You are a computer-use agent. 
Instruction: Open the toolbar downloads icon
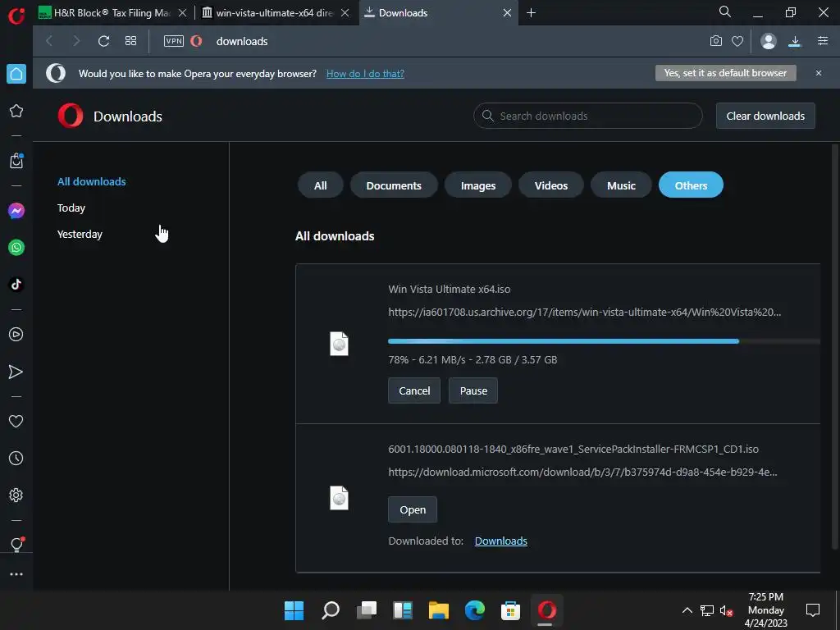pyautogui.click(x=795, y=41)
